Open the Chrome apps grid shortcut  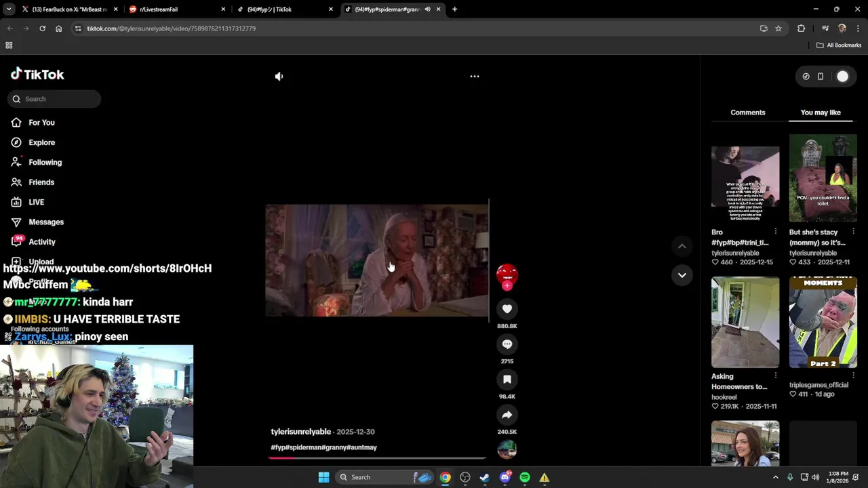click(9, 45)
